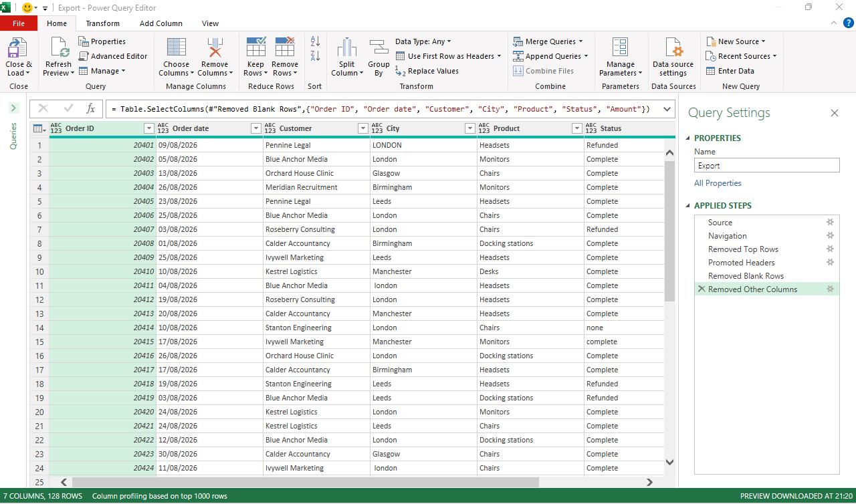This screenshot has height=504, width=856.
Task: Click the Remove Columns icon
Action: [215, 48]
